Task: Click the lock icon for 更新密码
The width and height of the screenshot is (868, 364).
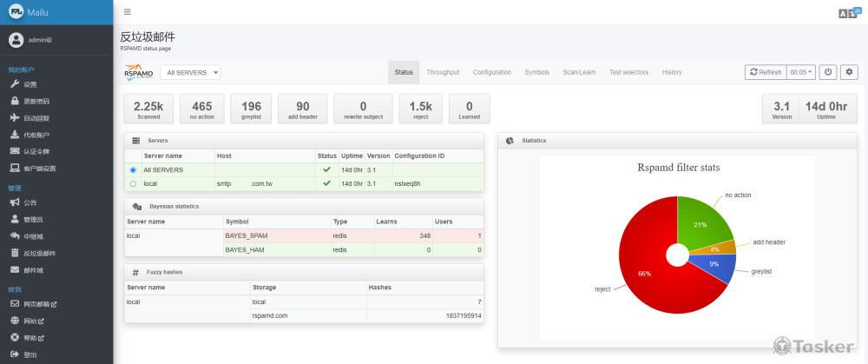Action: click(15, 101)
